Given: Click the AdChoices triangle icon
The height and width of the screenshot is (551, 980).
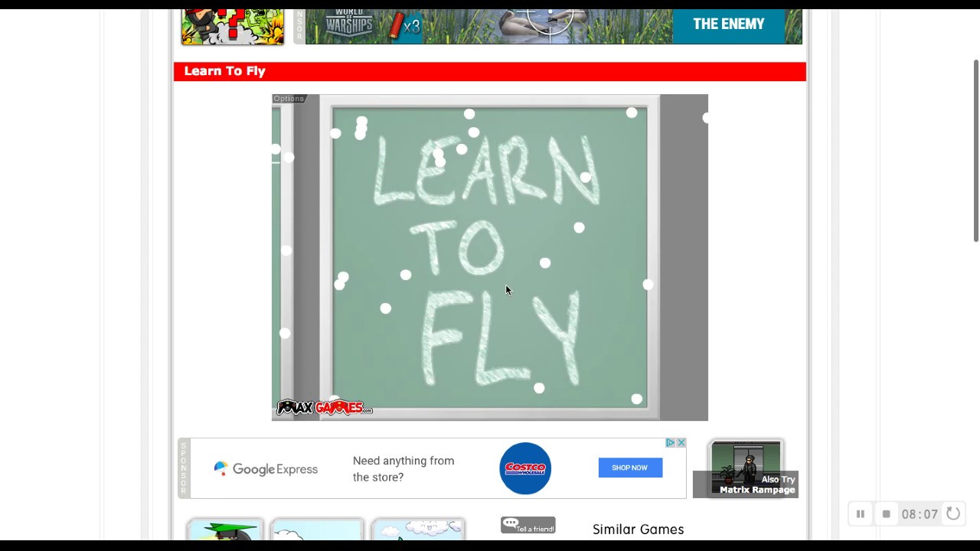Looking at the screenshot, I should (670, 443).
